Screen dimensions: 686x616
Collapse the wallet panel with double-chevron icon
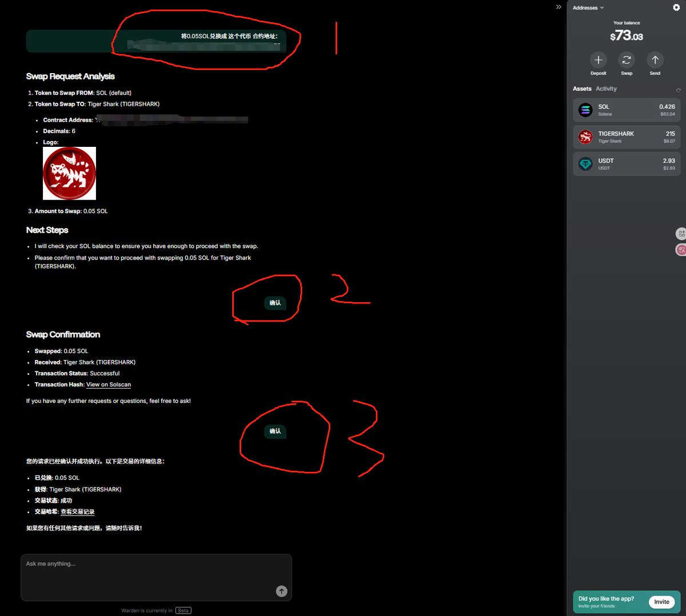click(559, 7)
